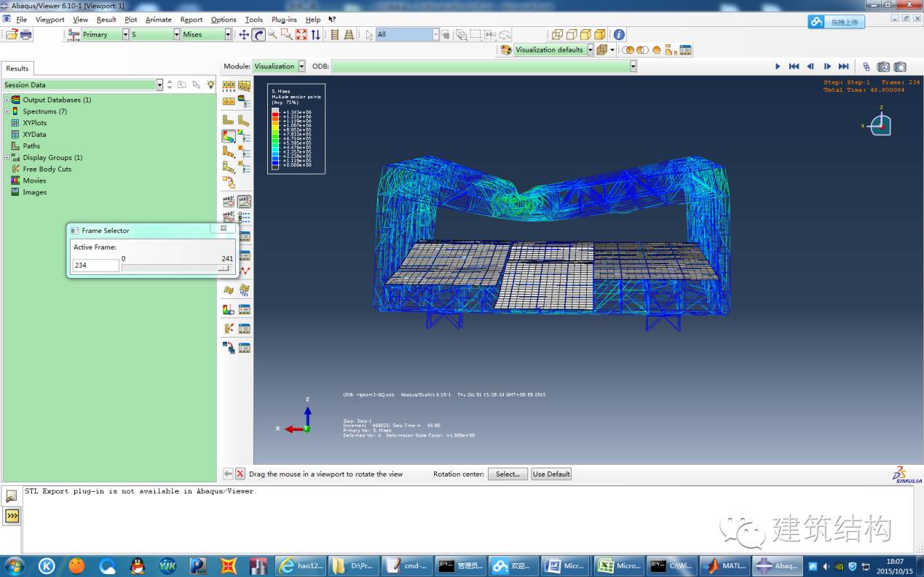This screenshot has width=924, height=577.
Task: Open the S output variable dropdown
Action: tap(176, 34)
